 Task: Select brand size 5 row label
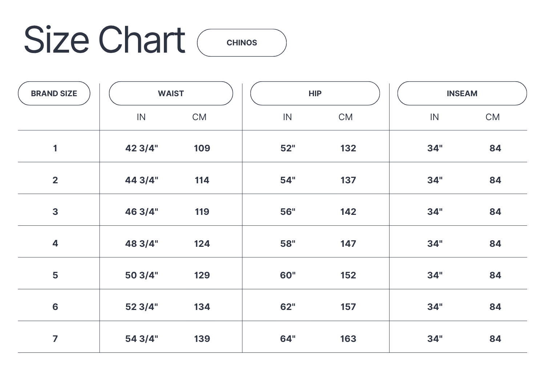click(55, 275)
